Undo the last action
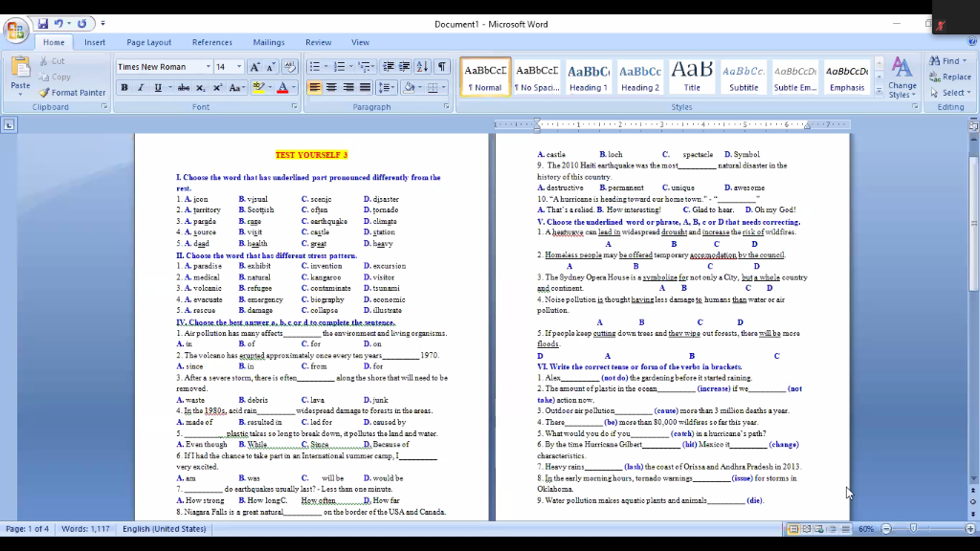The height and width of the screenshot is (551, 980). pos(58,24)
